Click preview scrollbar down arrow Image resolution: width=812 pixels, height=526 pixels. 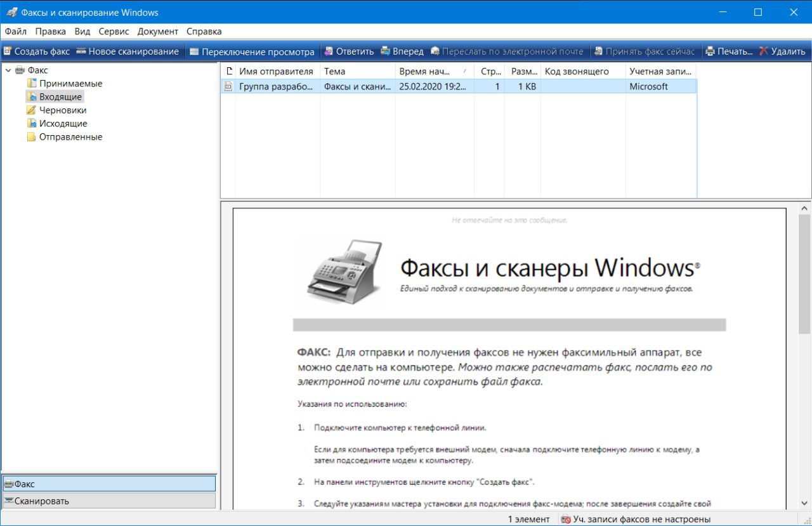804,503
